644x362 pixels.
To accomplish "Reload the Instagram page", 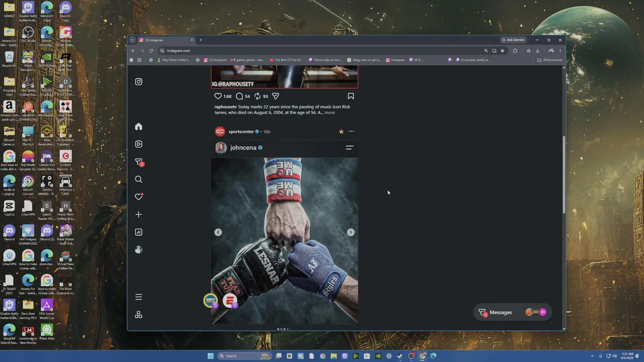I will (x=151, y=51).
